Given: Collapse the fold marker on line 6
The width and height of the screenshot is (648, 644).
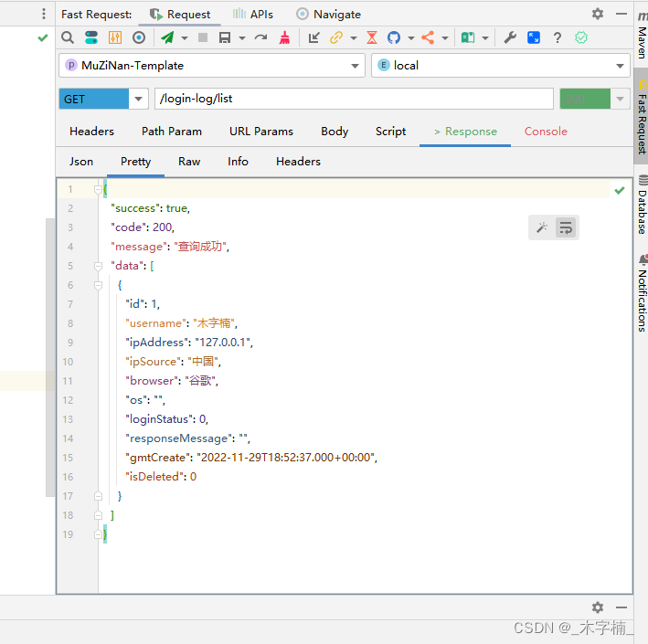Looking at the screenshot, I should (x=98, y=285).
